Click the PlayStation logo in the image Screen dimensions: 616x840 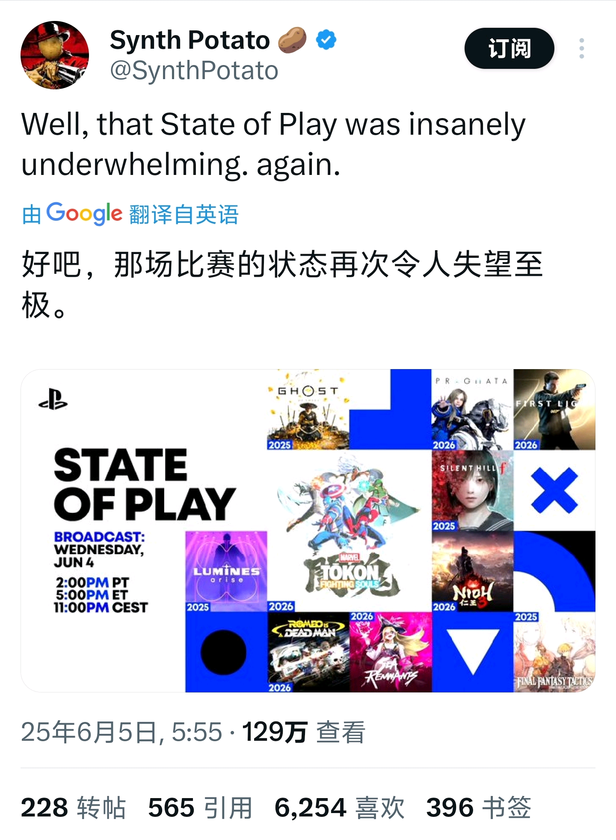point(53,399)
